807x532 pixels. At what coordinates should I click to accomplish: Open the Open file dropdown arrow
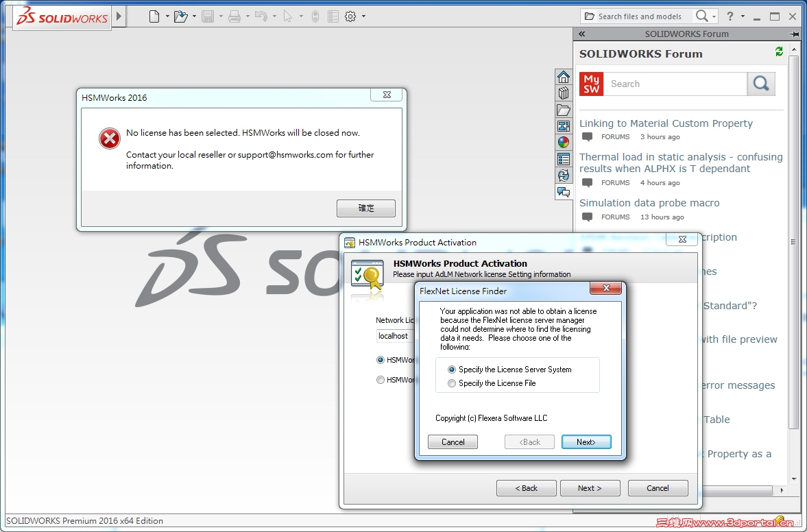click(194, 16)
